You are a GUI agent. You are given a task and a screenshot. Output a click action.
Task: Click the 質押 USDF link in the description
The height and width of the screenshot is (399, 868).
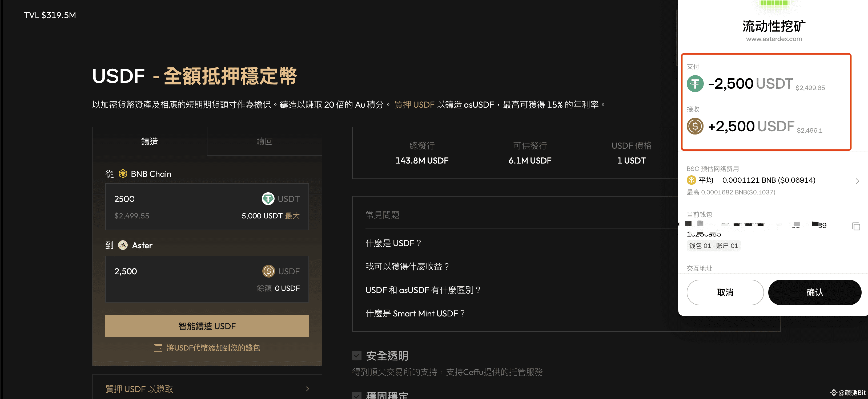tap(414, 105)
